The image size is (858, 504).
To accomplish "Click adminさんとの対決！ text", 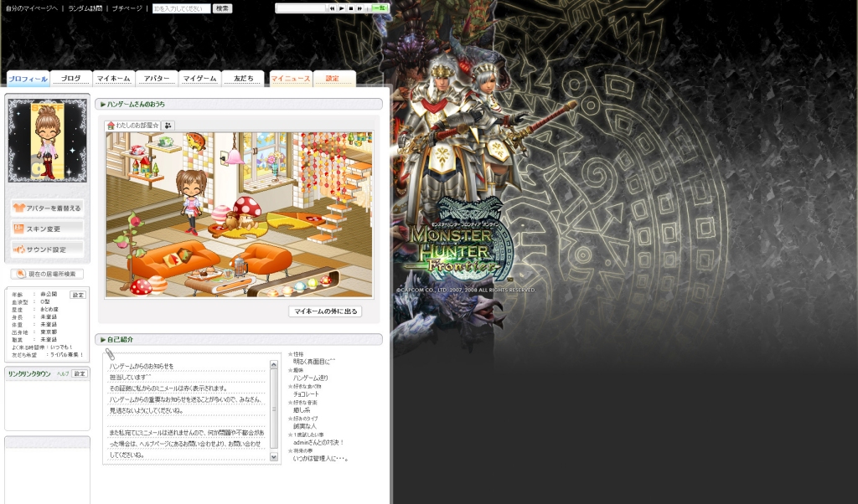I will tap(319, 442).
